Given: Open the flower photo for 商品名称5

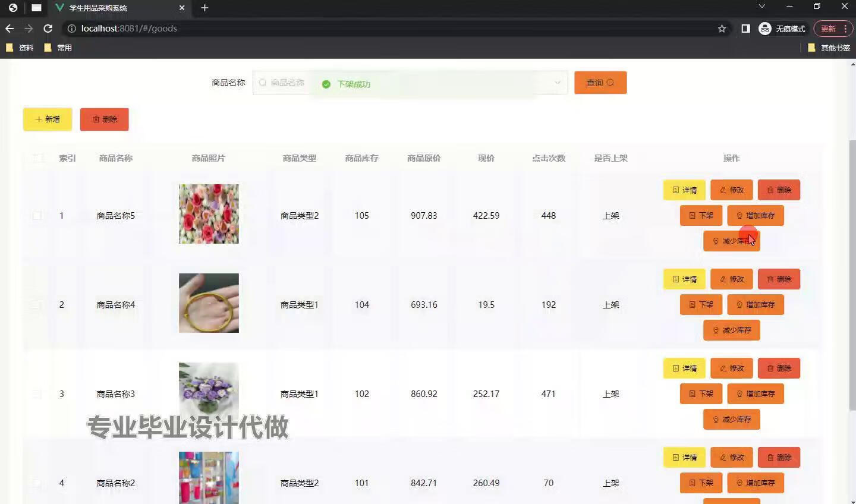Looking at the screenshot, I should [x=209, y=214].
